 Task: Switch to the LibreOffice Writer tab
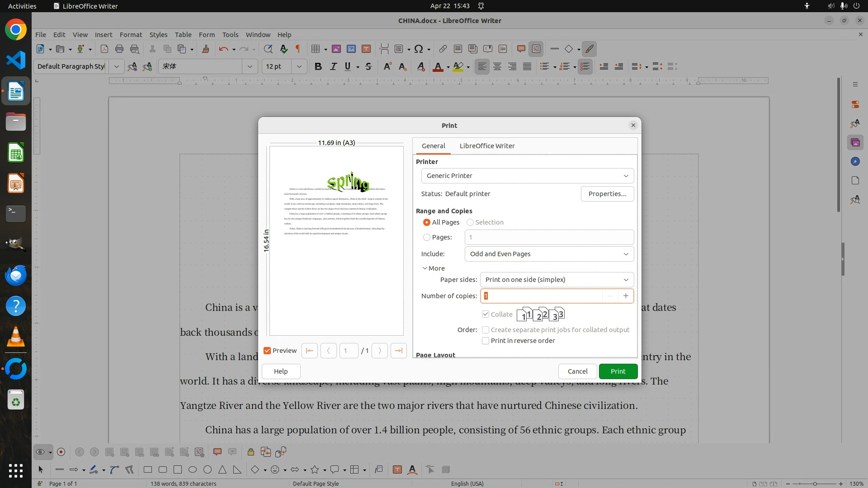pos(487,146)
